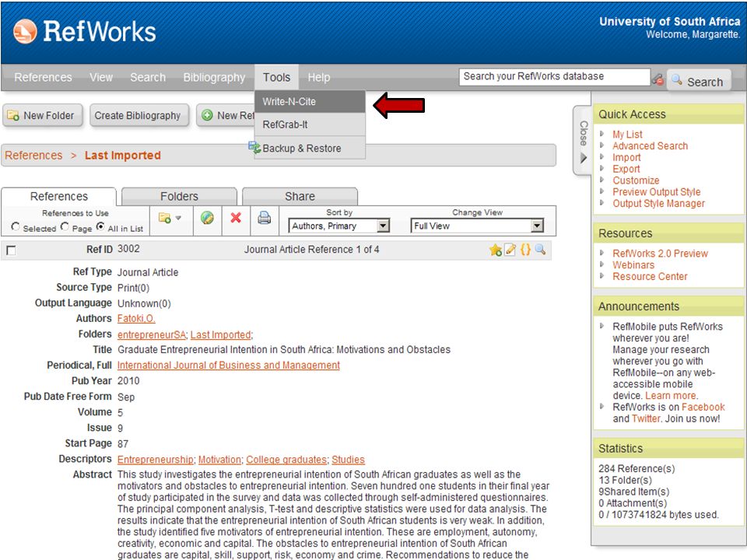
Task: Click author link Fatoki,O.
Action: [136, 318]
